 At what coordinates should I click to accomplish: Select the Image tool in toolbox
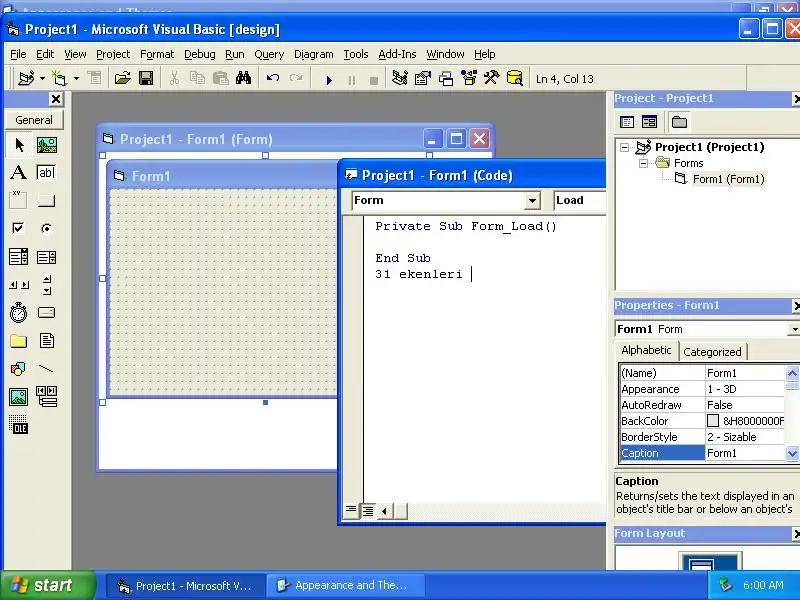click(19, 396)
